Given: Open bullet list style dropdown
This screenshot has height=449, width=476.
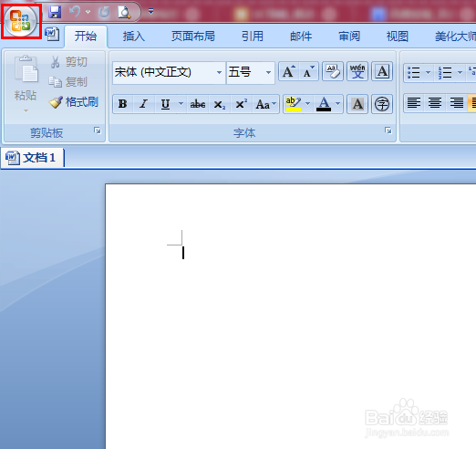Looking at the screenshot, I should (429, 72).
